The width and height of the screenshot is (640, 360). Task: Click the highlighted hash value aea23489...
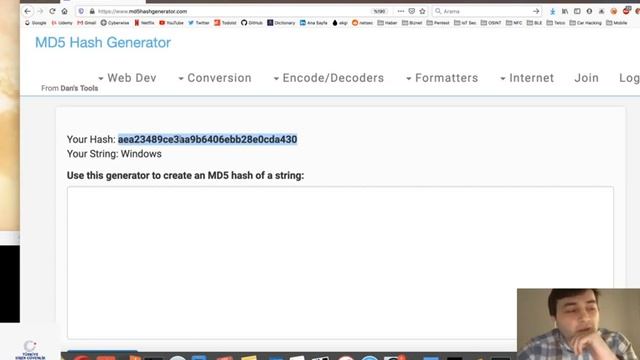207,139
